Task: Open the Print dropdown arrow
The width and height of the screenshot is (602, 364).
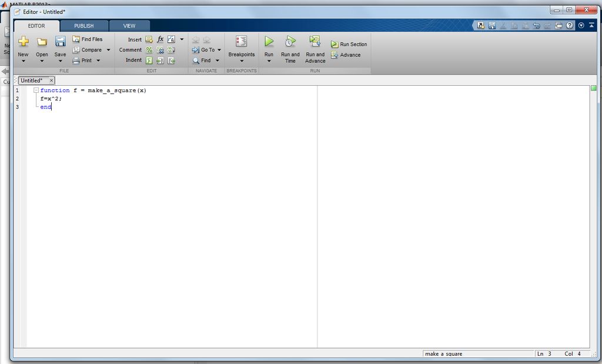Action: click(x=98, y=60)
